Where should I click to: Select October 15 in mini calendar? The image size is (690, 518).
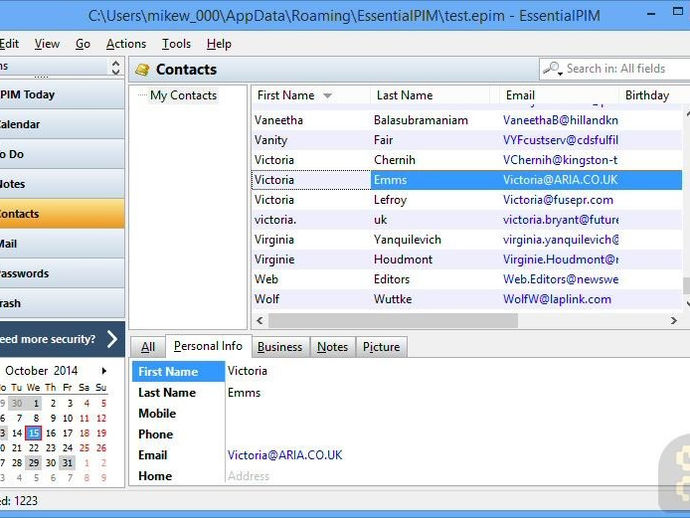pyautogui.click(x=34, y=433)
